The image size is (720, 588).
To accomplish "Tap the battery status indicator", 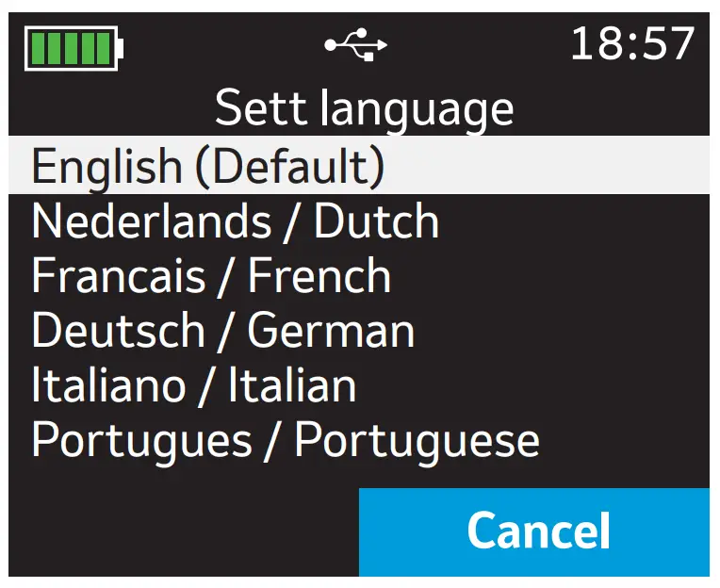I will pyautogui.click(x=74, y=48).
